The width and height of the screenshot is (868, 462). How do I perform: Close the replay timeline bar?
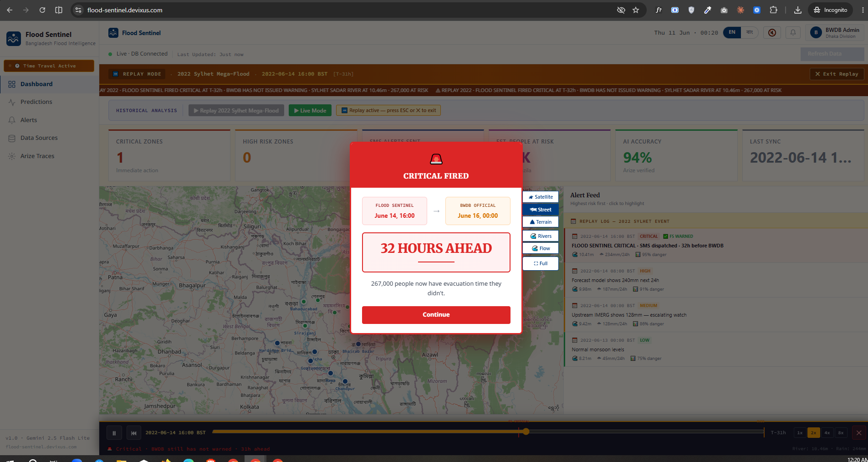coord(858,433)
